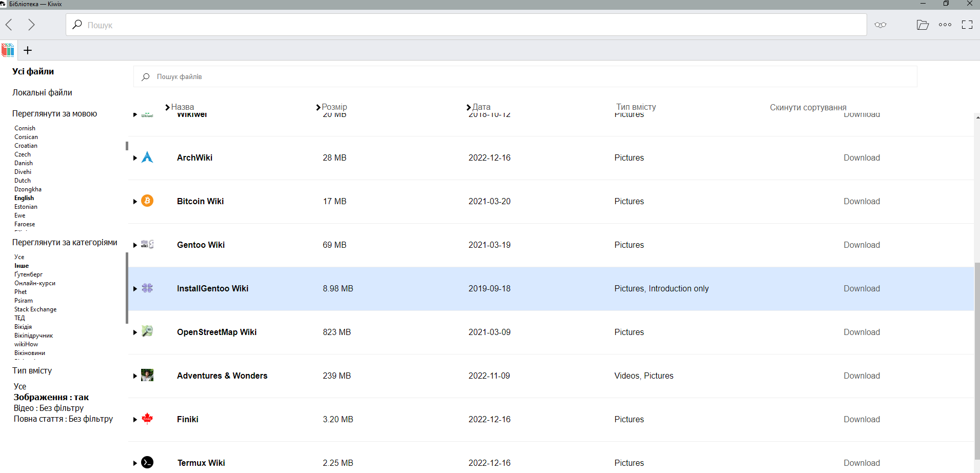Click the Gentoo Wiki logo icon
The width and height of the screenshot is (980, 473).
pyautogui.click(x=147, y=244)
